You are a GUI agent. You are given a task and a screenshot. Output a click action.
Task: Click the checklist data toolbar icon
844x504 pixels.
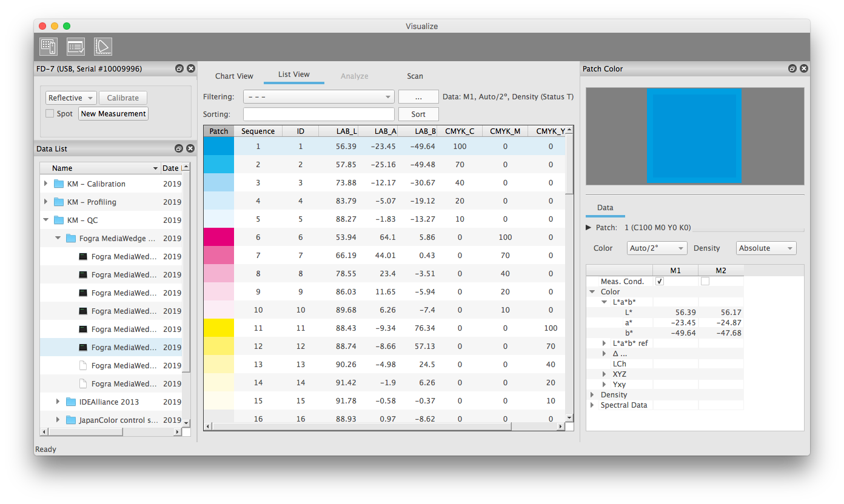(76, 47)
